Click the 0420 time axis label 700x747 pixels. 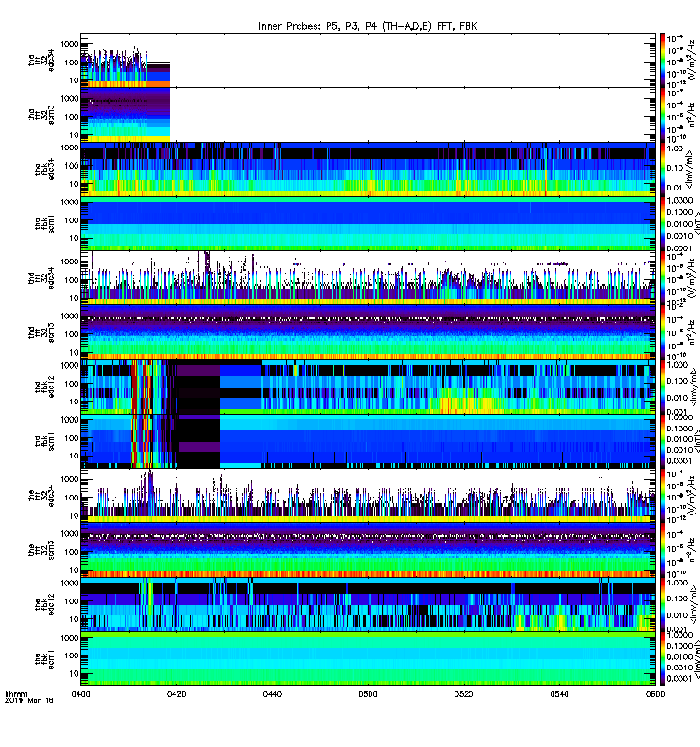click(176, 694)
